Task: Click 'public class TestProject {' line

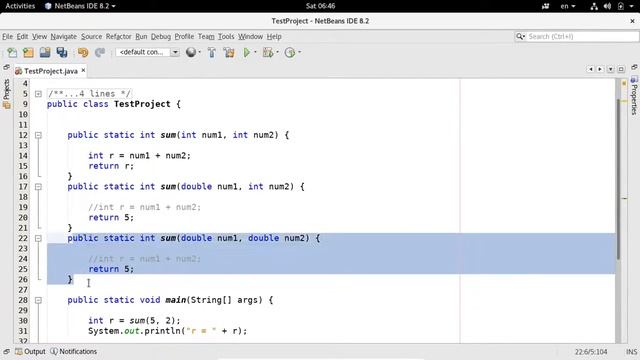Action: 114,104
